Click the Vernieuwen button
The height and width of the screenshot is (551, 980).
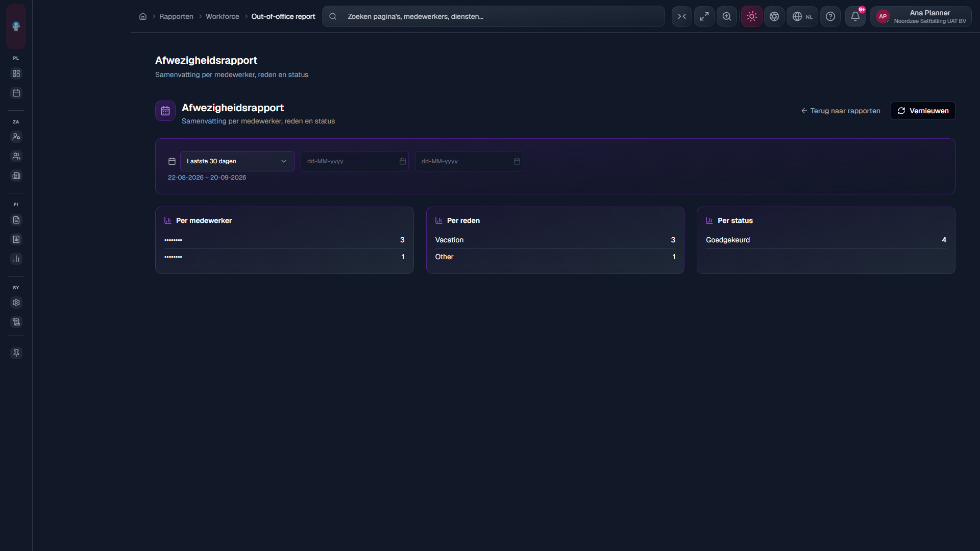[x=923, y=111]
